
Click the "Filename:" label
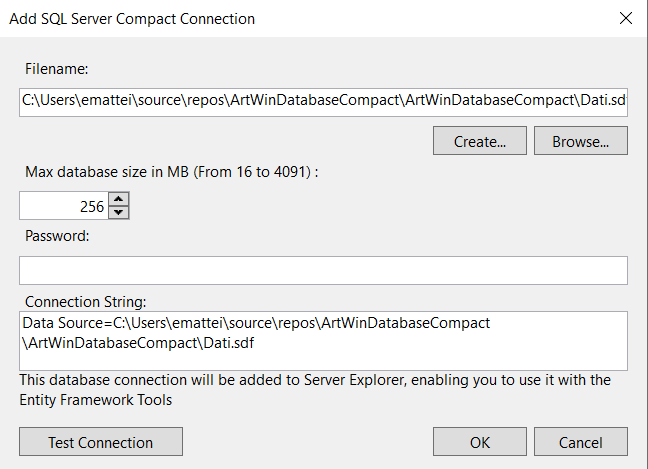57,69
